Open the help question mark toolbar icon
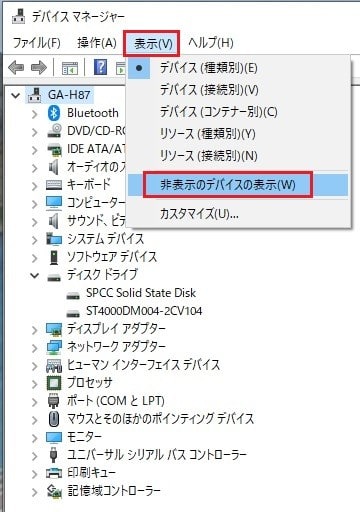This screenshot has width=360, height=512. click(100, 67)
